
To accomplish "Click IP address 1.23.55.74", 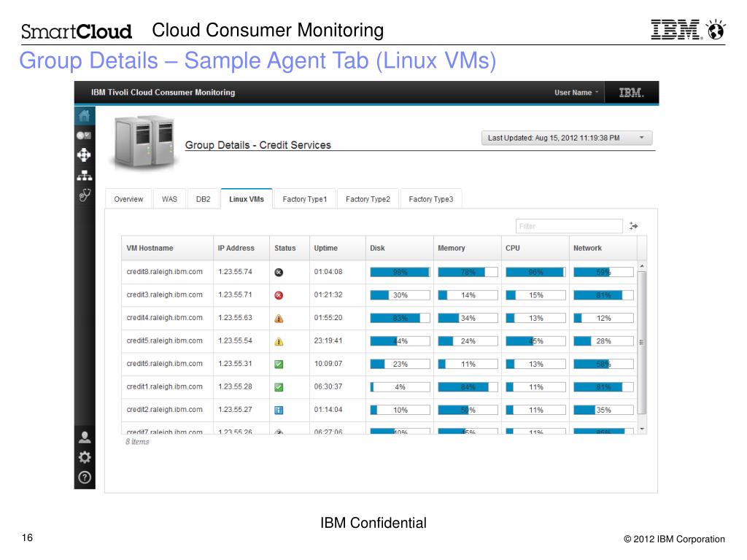I will click(x=236, y=272).
